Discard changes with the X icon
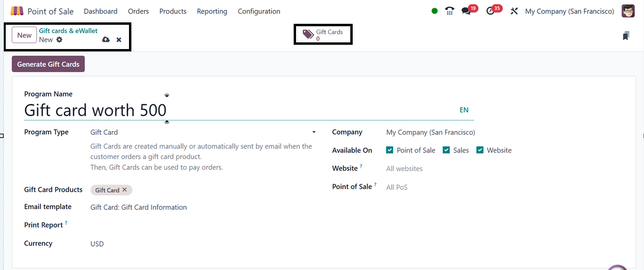 (x=119, y=40)
